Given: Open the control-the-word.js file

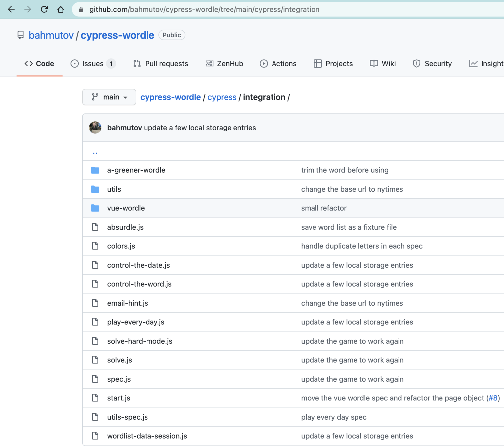Looking at the screenshot, I should coord(139,284).
